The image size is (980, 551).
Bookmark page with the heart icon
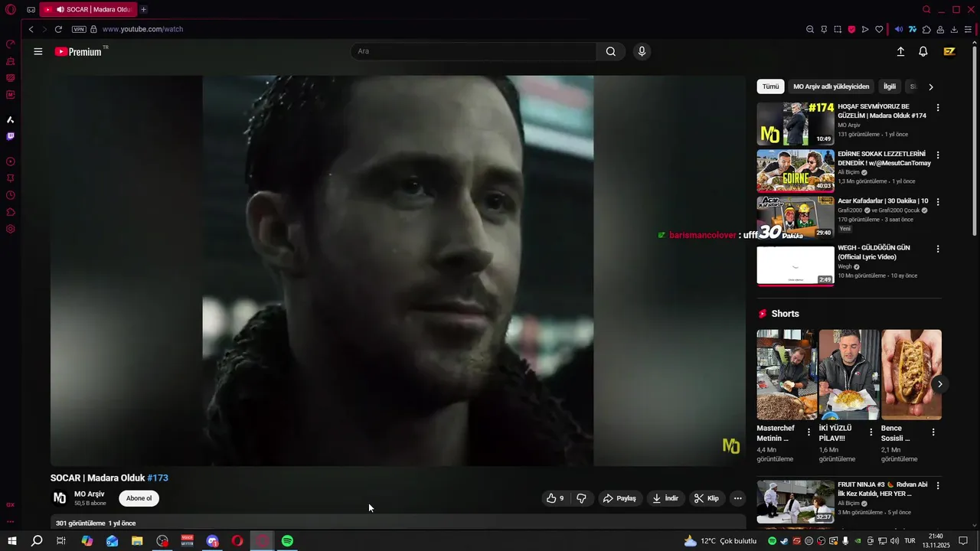pos(879,29)
